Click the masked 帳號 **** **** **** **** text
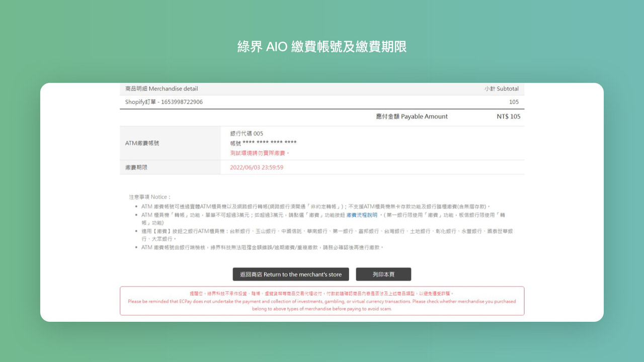The height and width of the screenshot is (362, 644). tap(263, 143)
